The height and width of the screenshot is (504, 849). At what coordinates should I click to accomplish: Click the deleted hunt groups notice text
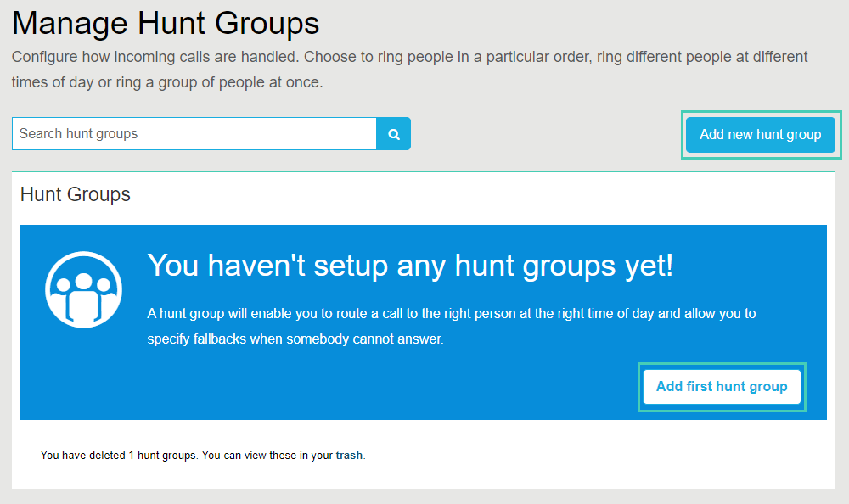click(x=201, y=455)
